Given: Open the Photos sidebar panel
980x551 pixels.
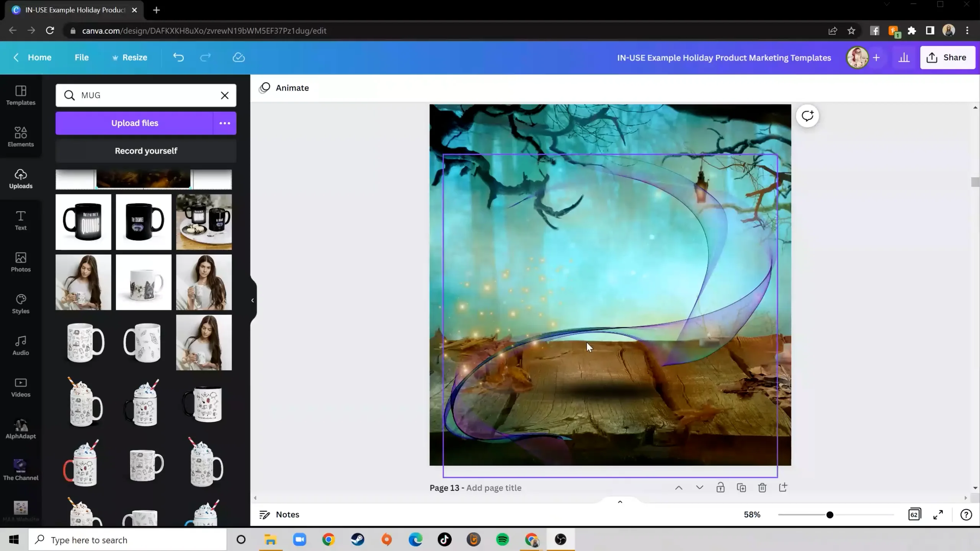Looking at the screenshot, I should 21,262.
